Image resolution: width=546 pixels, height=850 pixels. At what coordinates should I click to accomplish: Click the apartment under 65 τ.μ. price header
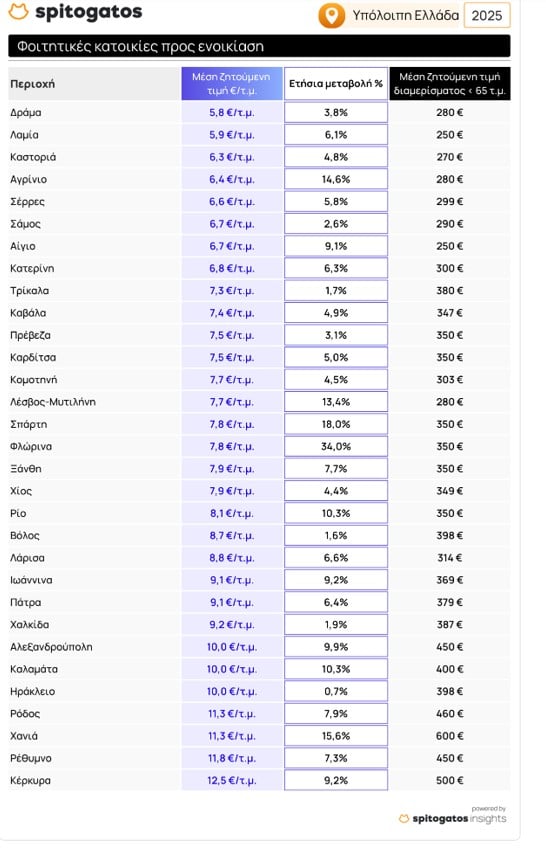[x=449, y=83]
